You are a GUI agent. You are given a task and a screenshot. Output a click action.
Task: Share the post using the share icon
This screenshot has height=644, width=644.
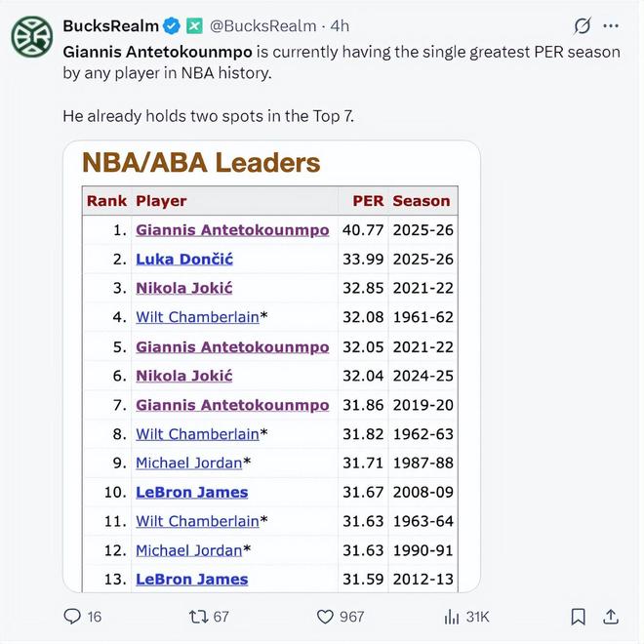pos(611,616)
